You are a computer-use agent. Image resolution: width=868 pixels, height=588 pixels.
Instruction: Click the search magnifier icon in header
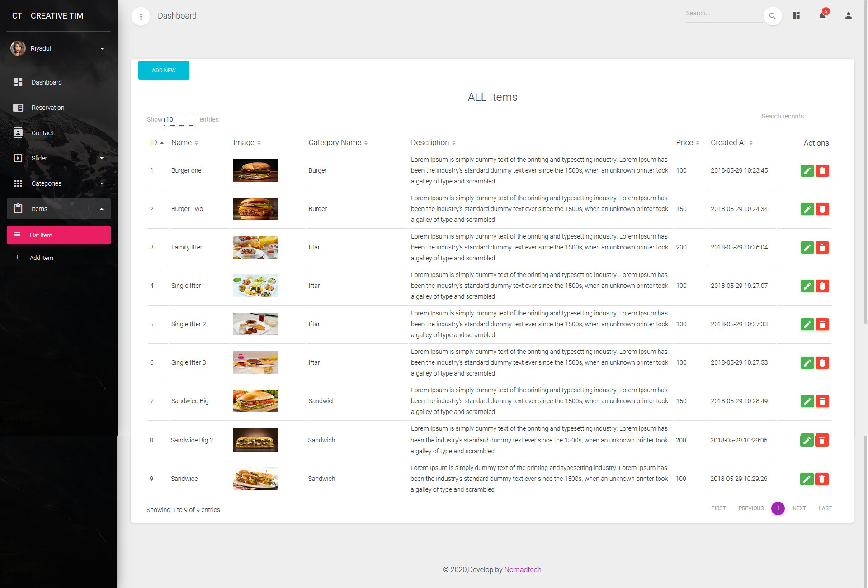click(773, 16)
